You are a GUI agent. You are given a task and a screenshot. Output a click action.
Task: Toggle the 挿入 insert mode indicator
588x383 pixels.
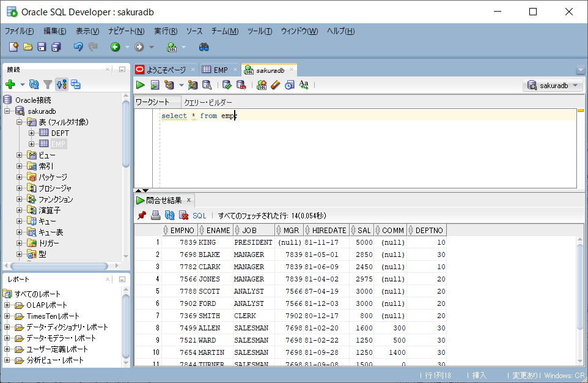pos(479,375)
